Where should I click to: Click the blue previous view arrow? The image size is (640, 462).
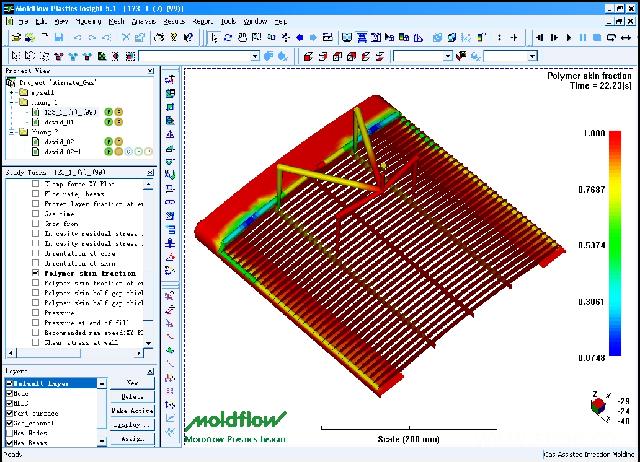pyautogui.click(x=300, y=38)
